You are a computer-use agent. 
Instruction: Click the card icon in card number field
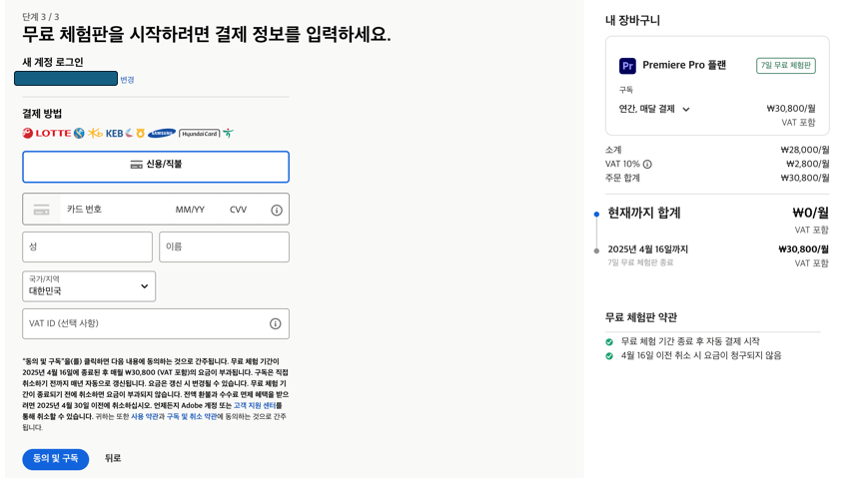tap(42, 210)
